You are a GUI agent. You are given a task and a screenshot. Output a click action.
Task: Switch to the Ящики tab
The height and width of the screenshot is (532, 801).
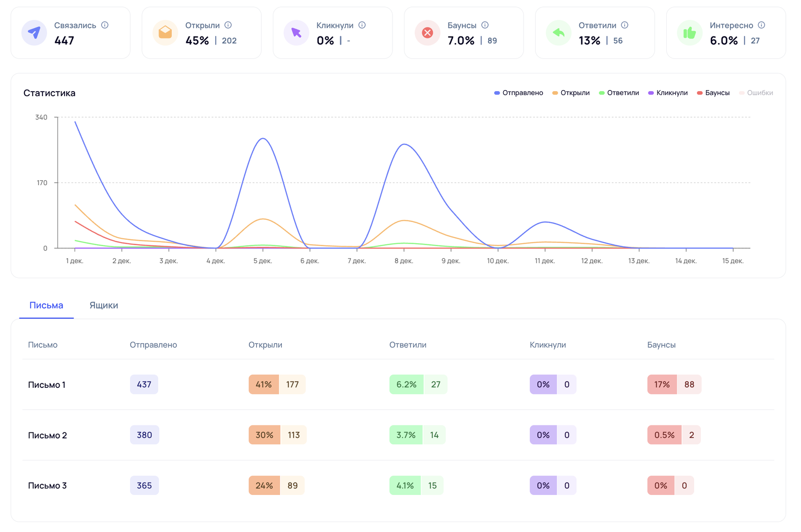click(x=104, y=305)
